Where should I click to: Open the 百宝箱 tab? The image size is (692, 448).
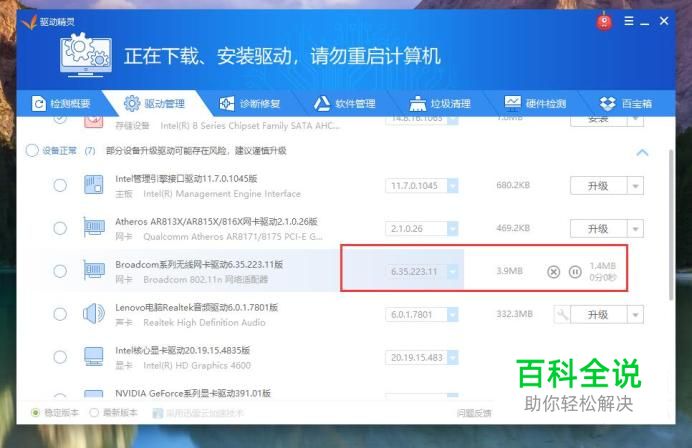coord(626,104)
